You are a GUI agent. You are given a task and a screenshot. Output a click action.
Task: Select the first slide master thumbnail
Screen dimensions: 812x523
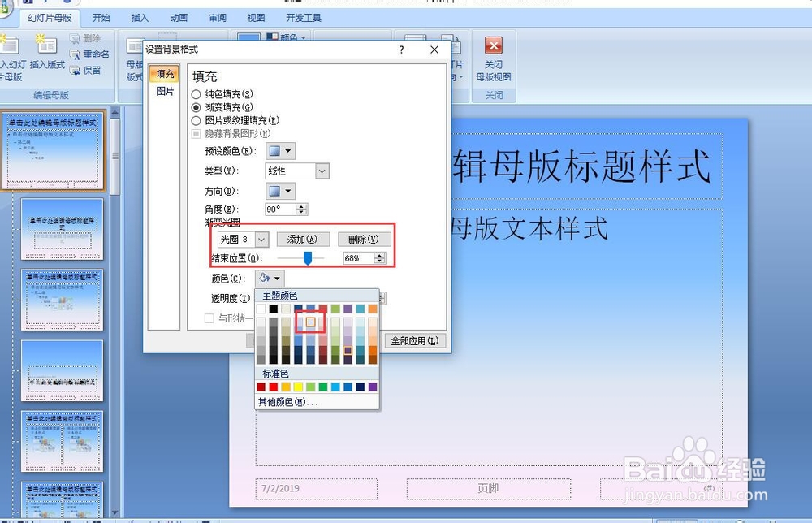point(54,150)
